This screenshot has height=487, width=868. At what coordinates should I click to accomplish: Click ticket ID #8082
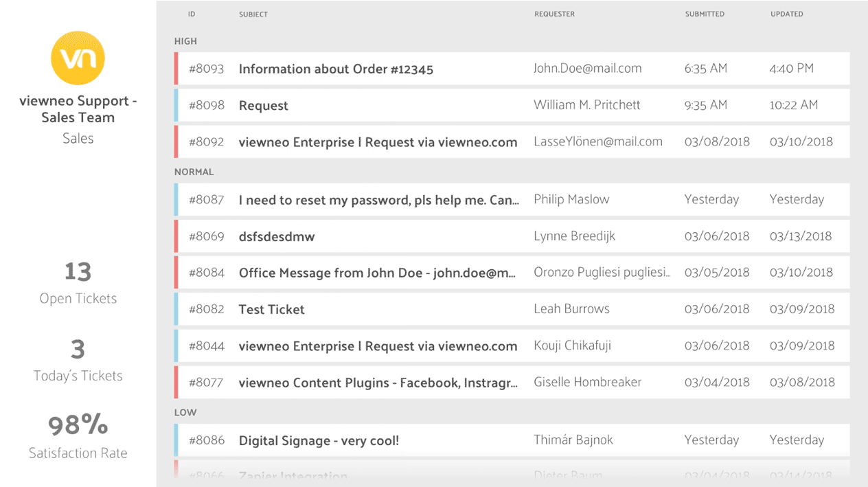(x=207, y=309)
